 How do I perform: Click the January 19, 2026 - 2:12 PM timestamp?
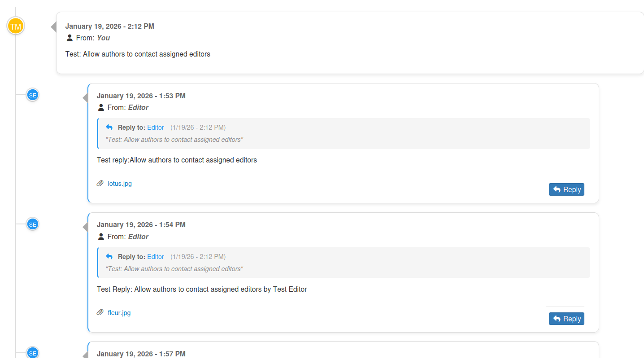point(110,26)
